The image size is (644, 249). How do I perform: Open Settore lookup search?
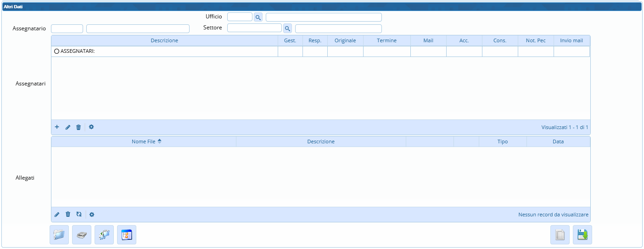click(x=287, y=28)
